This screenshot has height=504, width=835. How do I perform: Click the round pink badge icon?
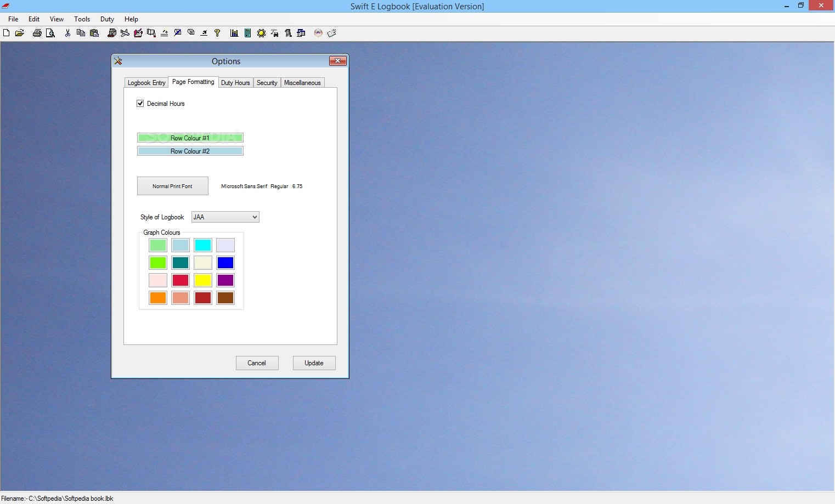[x=318, y=33]
